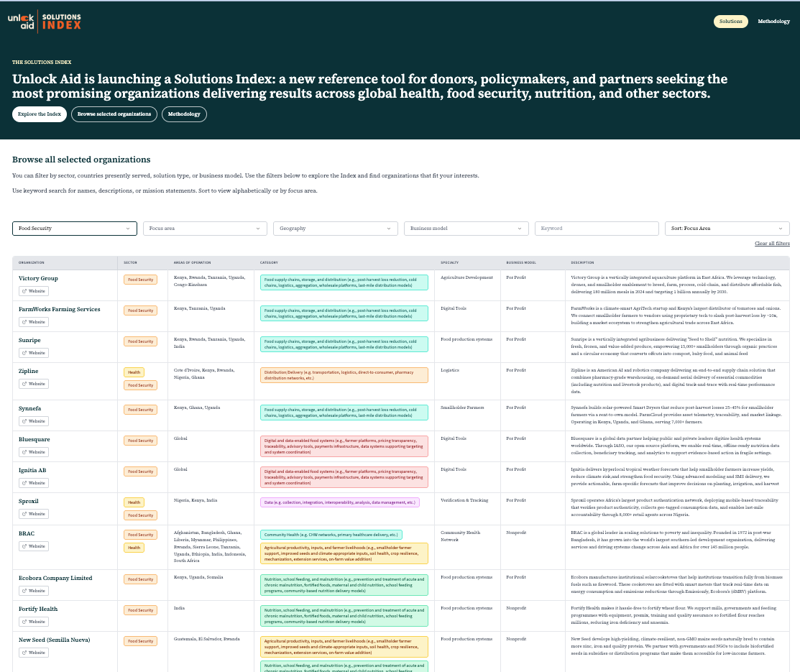This screenshot has height=672, width=800.
Task: Click the Health tag in Zipline row
Action: point(134,372)
